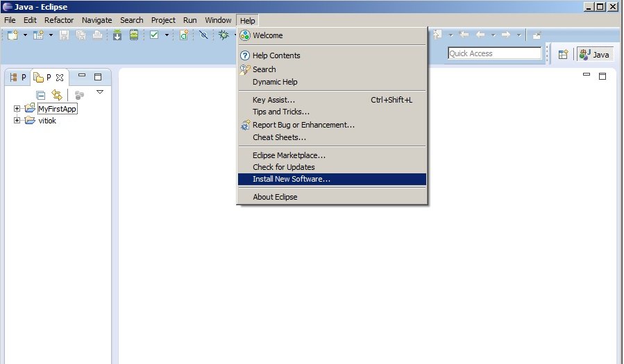Open the File menu
The image size is (624, 364).
click(10, 20)
